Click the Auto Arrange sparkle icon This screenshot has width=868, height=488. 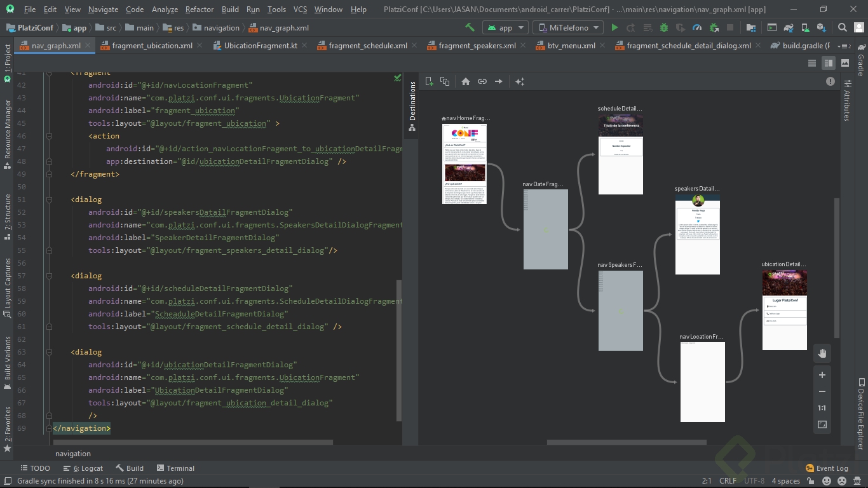[x=520, y=81]
